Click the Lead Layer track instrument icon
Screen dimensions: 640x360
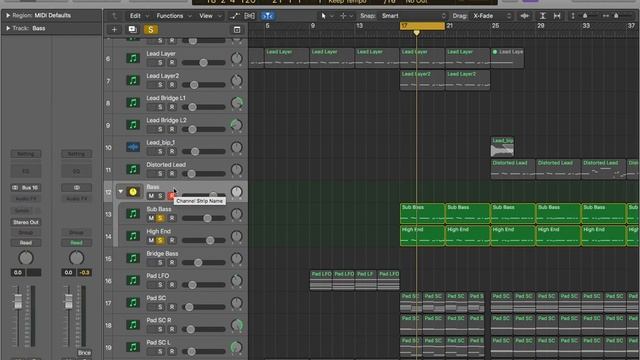[x=133, y=58]
